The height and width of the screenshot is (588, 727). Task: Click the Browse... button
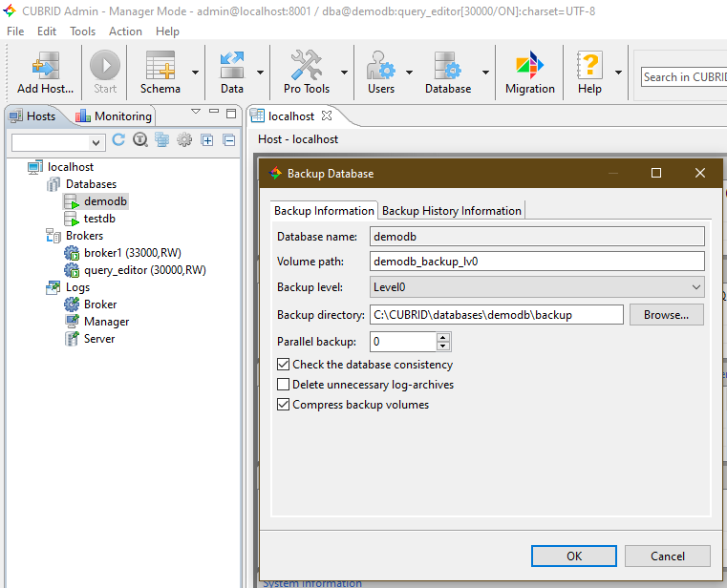pos(666,315)
